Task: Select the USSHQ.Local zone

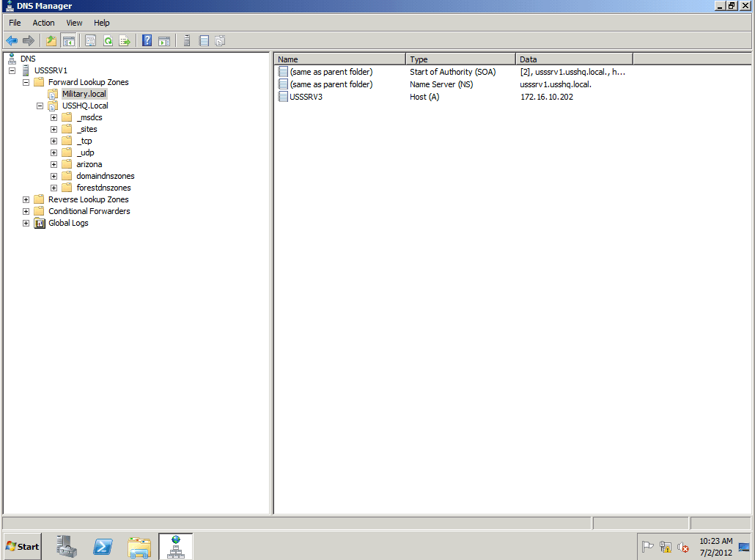Action: click(x=85, y=106)
